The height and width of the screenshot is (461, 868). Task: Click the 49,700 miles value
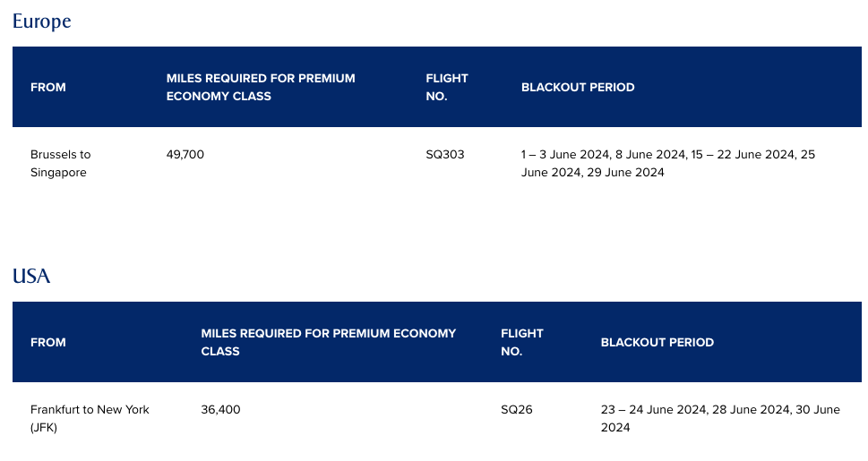click(x=185, y=154)
